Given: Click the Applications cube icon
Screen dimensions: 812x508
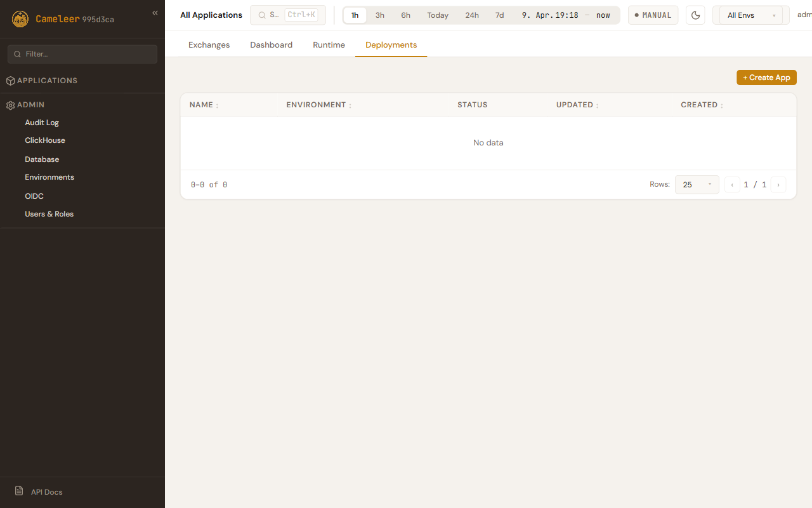Looking at the screenshot, I should (10, 81).
